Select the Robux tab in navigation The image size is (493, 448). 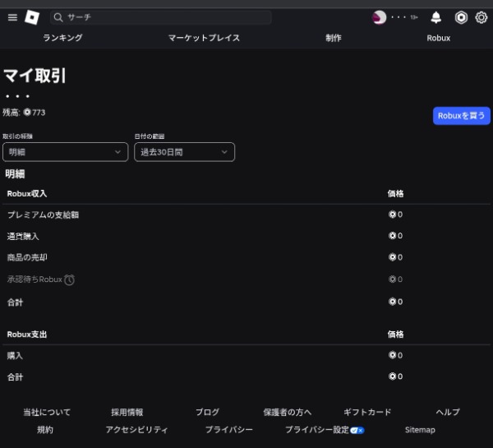438,38
